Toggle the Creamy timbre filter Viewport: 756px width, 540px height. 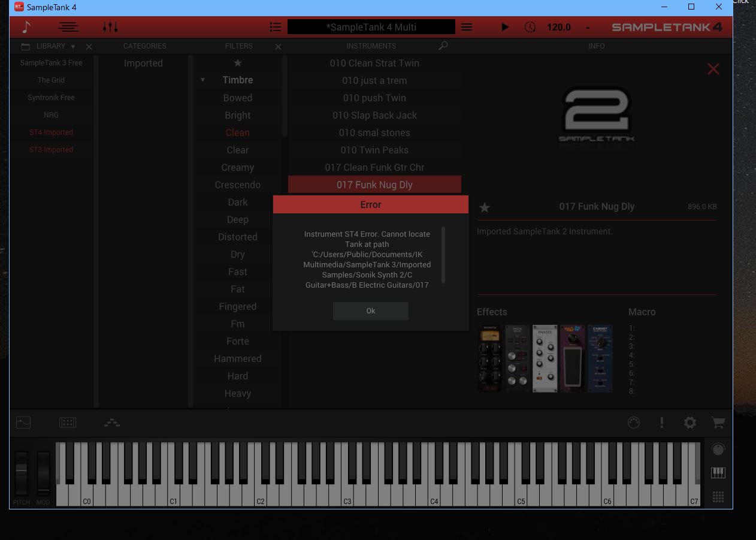pos(238,167)
